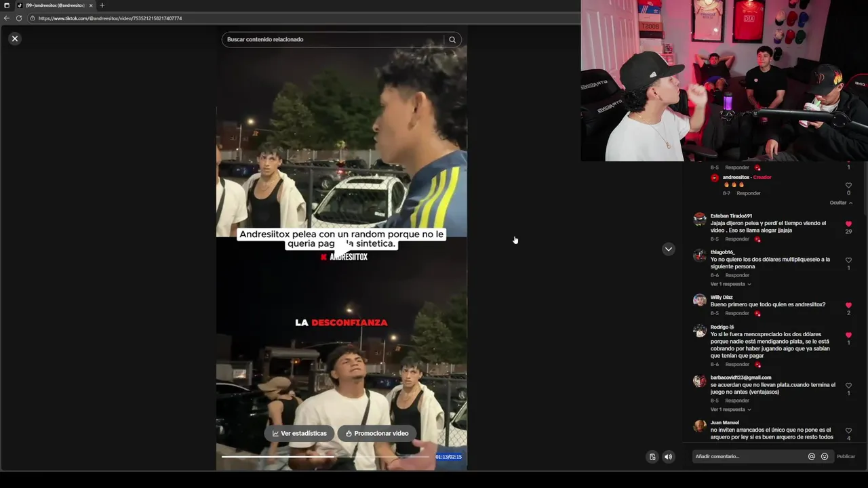Seek in the video progress bar
Viewport: 868px width, 488px height.
pyautogui.click(x=325, y=457)
